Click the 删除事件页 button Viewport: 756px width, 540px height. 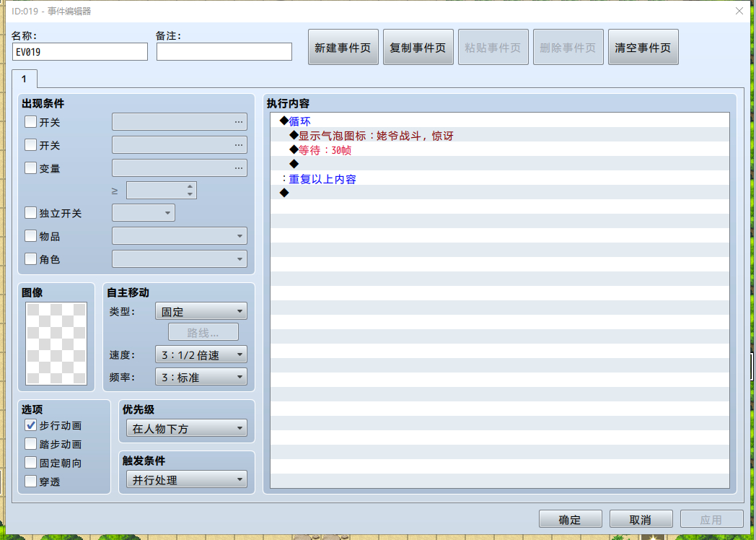pos(568,48)
